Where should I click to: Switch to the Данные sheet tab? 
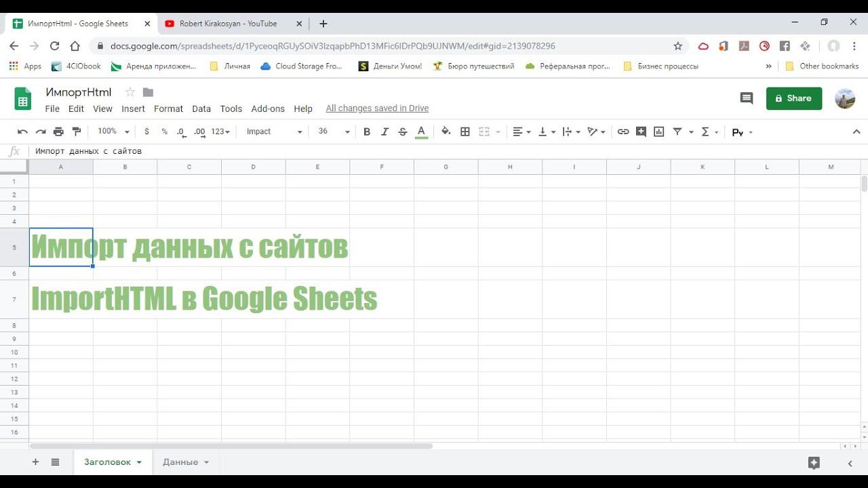click(186, 462)
